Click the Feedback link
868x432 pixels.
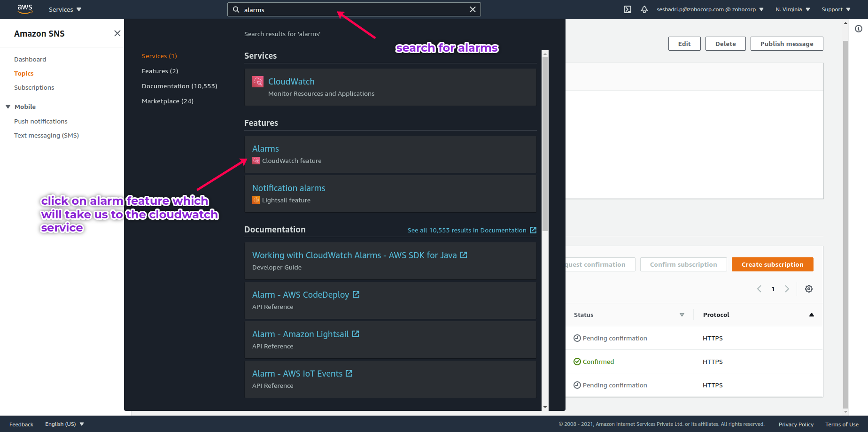coord(21,424)
